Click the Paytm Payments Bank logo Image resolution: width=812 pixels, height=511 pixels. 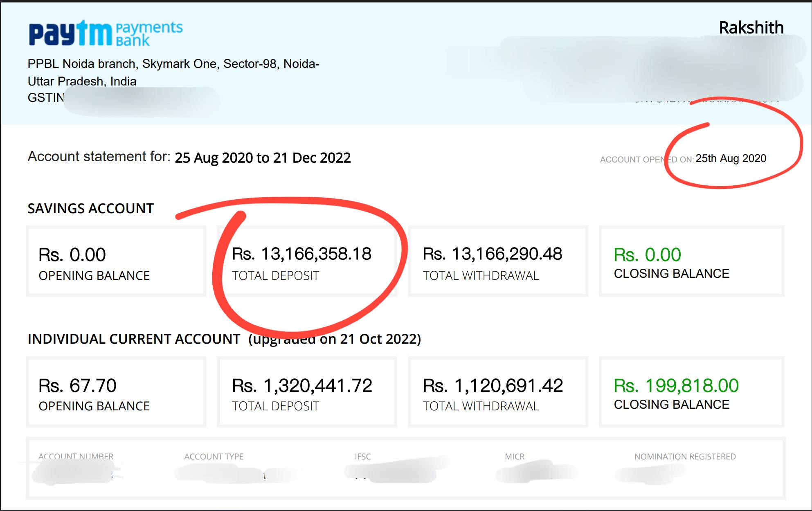[x=106, y=33]
